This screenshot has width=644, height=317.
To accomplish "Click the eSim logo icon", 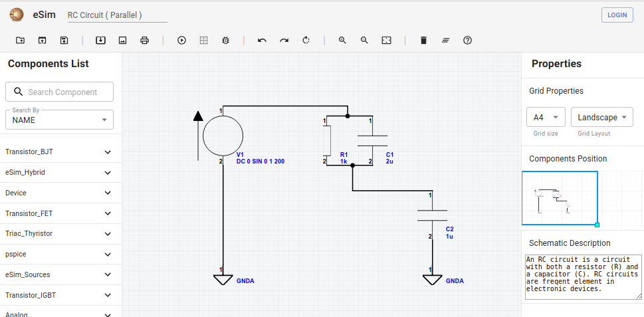I will (x=17, y=15).
